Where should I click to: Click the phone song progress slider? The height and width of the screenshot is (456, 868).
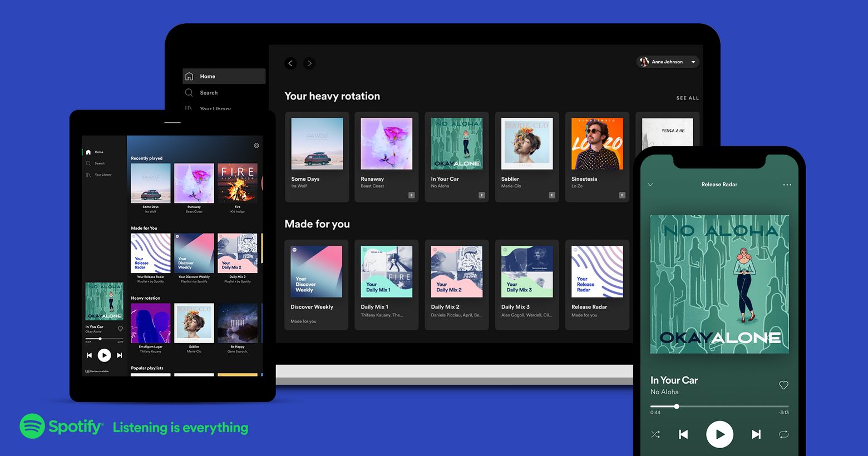(x=719, y=407)
